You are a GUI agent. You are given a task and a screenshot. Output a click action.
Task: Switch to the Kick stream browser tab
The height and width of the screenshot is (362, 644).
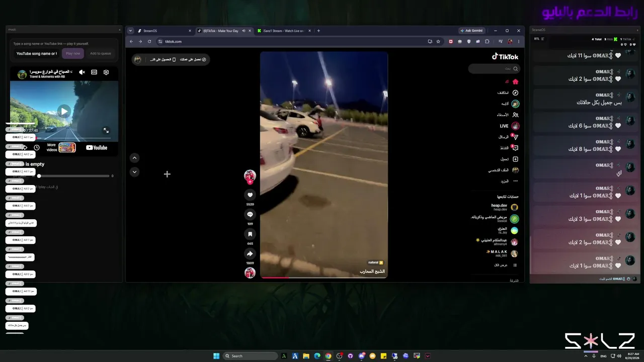(x=284, y=31)
